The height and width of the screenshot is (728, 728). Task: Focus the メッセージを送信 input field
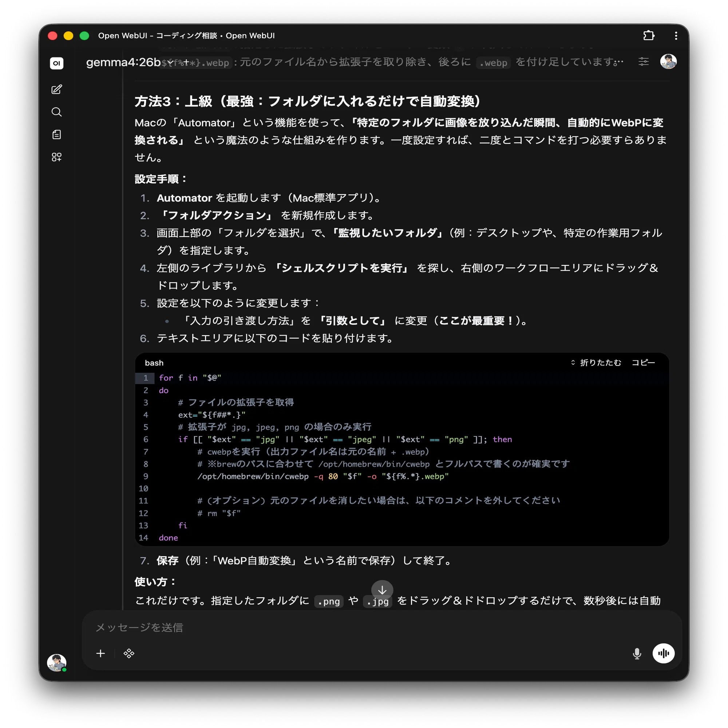click(x=382, y=628)
